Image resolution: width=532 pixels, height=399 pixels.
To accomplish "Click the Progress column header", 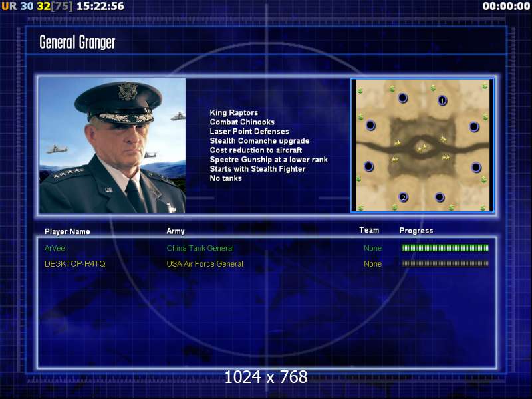I will pos(416,231).
